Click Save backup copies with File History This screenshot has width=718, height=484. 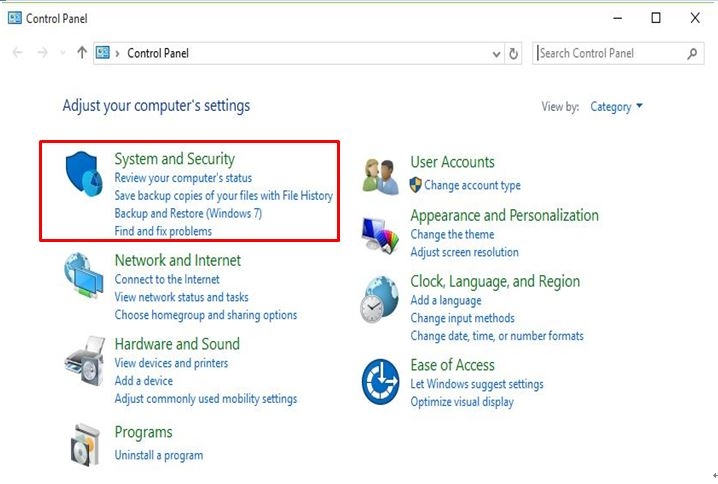click(223, 196)
